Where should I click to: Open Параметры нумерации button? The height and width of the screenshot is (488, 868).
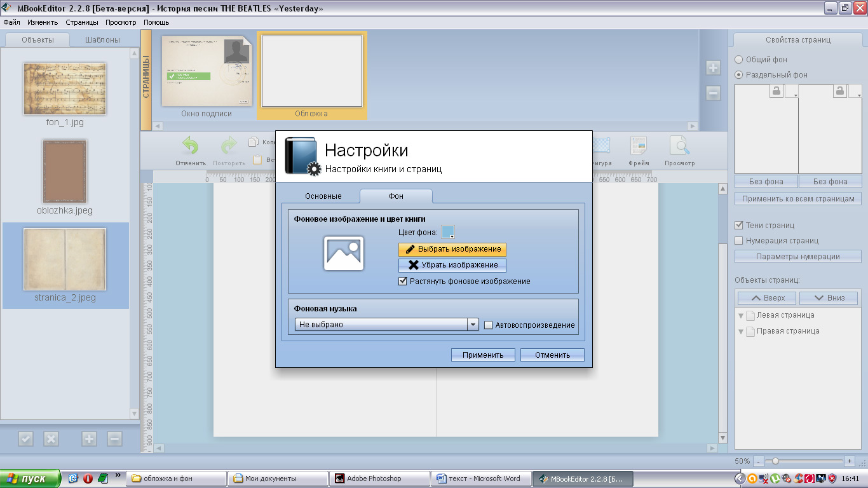click(x=798, y=257)
